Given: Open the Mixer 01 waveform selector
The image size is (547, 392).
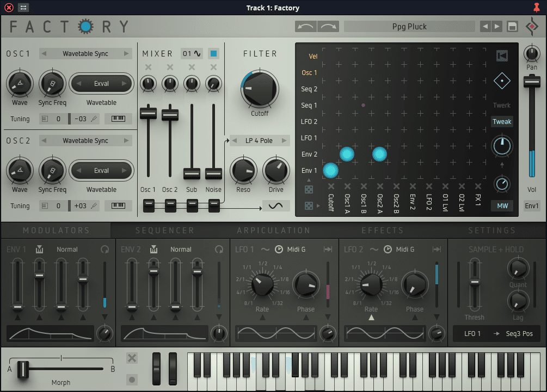Looking at the screenshot, I should [x=192, y=54].
